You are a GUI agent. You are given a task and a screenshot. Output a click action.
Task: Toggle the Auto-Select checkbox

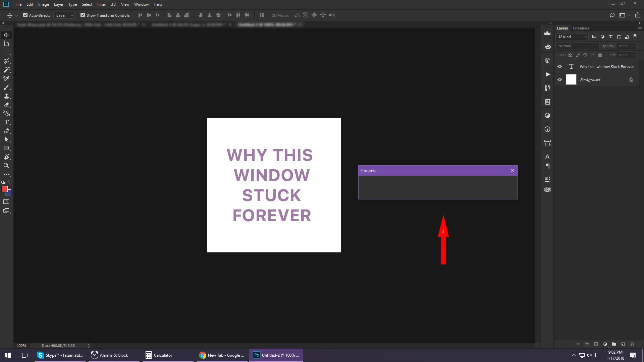(x=25, y=15)
